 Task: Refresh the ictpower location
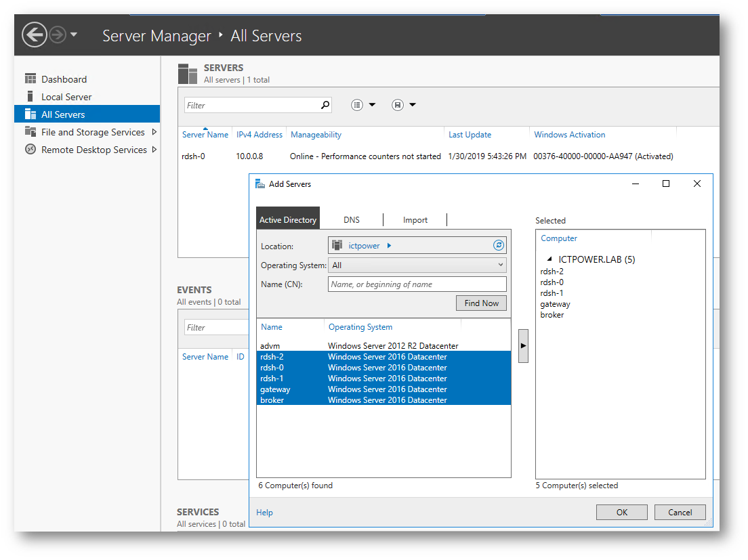coord(499,246)
